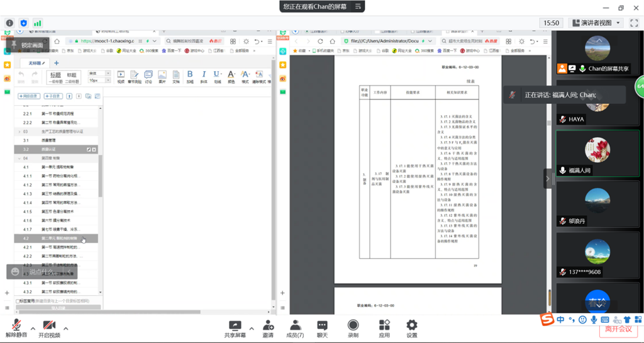Screen dimensions: 644x343
Task: Open 演讲者视图 layout dropdown
Action: [x=596, y=23]
